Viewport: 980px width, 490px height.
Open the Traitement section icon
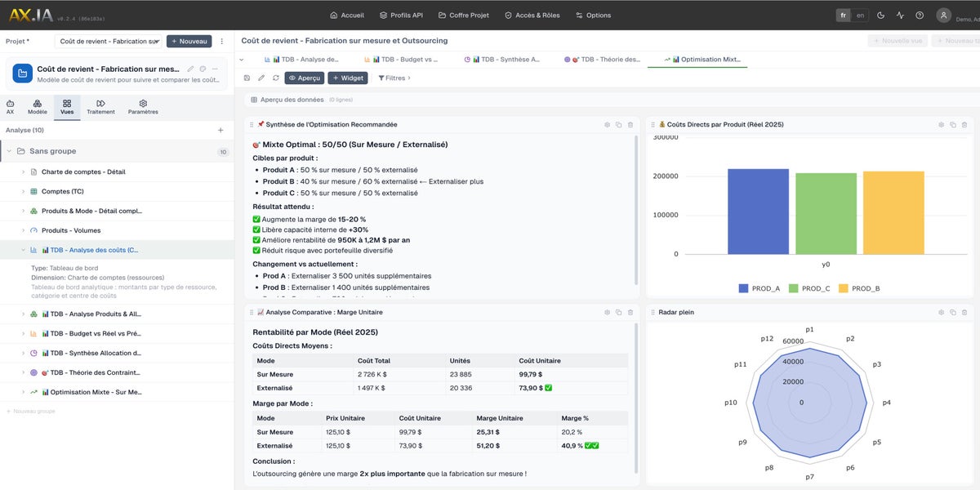pyautogui.click(x=100, y=107)
